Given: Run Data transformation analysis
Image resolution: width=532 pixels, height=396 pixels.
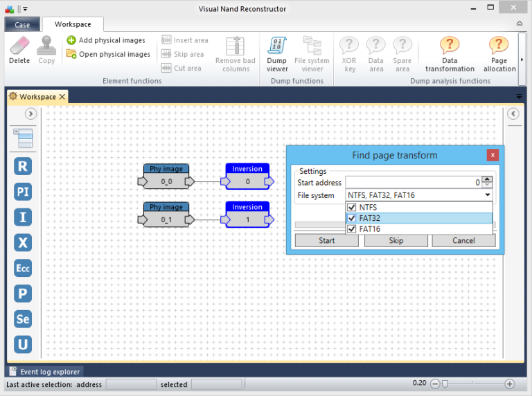Looking at the screenshot, I should point(450,54).
